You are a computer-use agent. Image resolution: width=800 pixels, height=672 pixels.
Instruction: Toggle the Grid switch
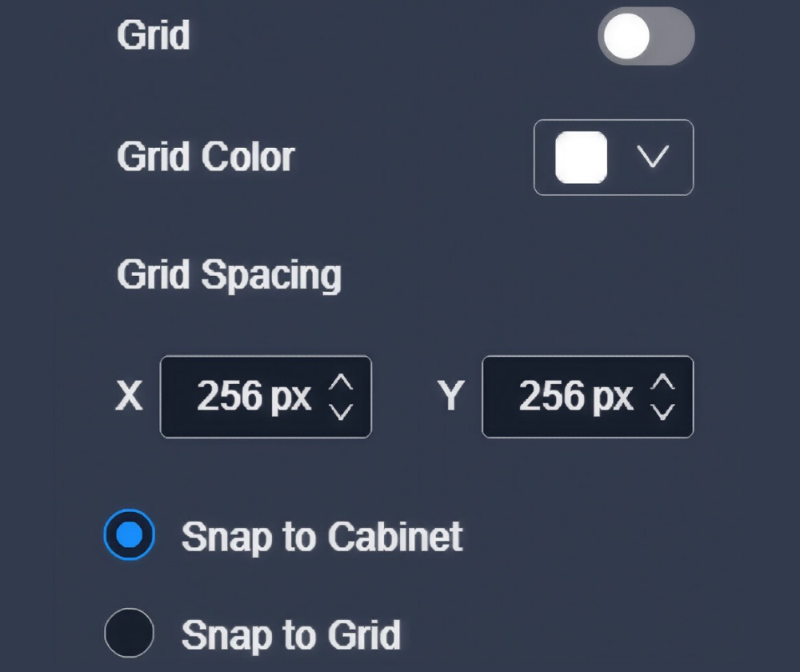coord(646,36)
